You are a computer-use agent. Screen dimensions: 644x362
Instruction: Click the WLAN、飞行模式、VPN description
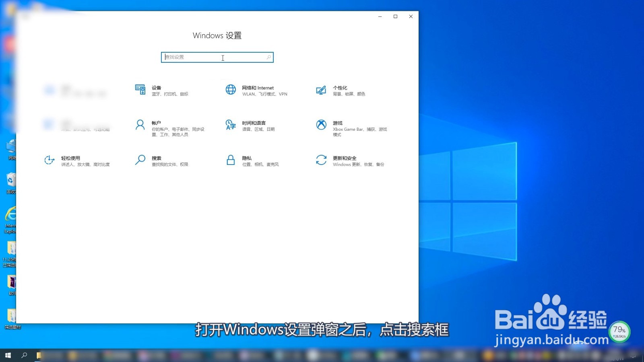coord(265,94)
